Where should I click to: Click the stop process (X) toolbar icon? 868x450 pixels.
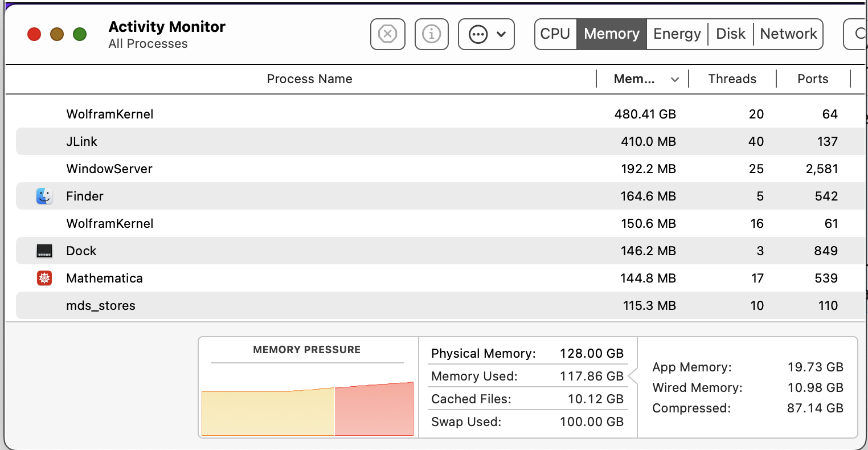point(387,34)
